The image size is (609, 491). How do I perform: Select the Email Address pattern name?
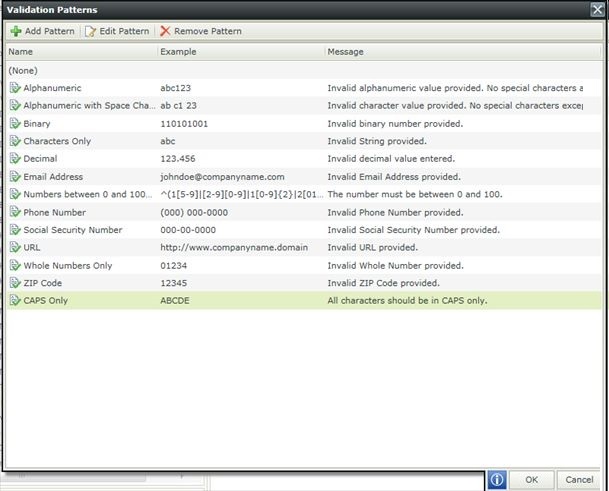[53, 177]
